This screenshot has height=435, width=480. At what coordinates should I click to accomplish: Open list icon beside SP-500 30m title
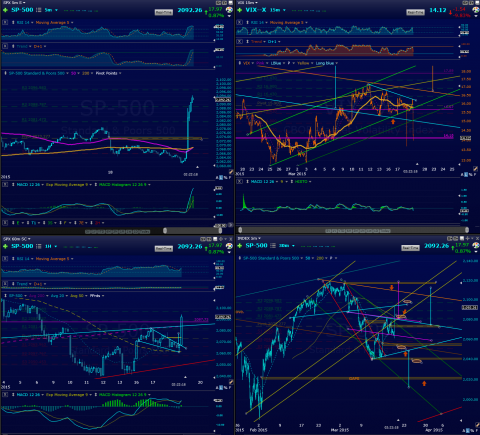(273, 246)
